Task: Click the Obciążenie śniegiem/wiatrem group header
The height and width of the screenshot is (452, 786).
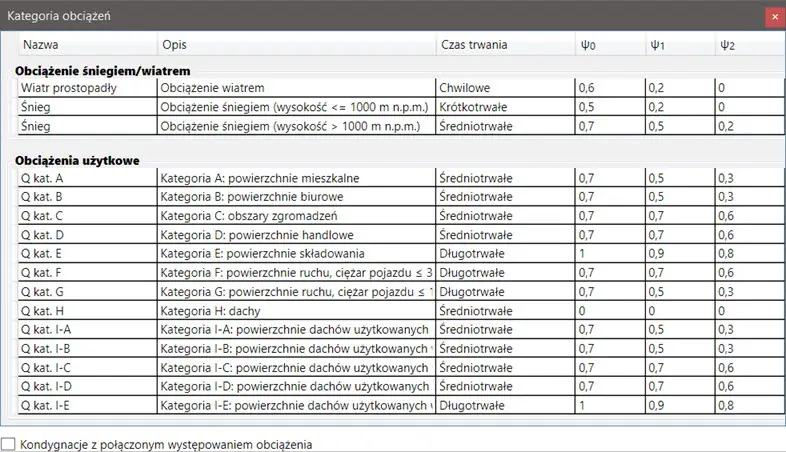Action: (x=103, y=70)
